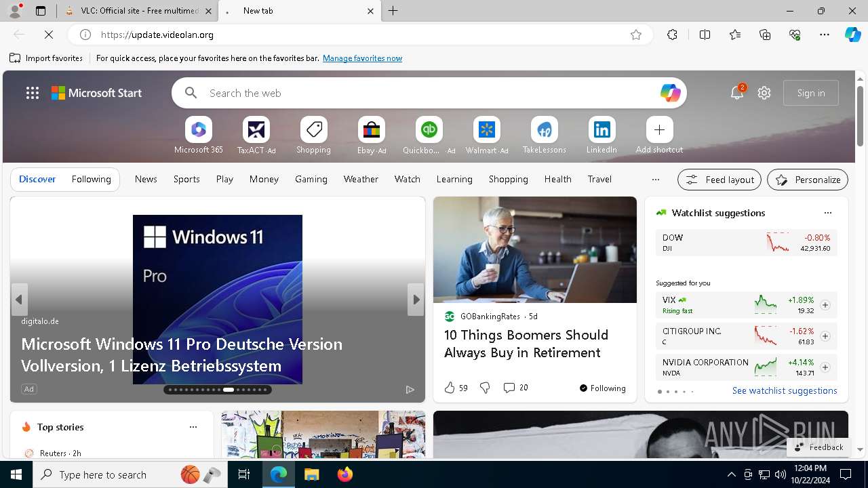Launch Firefox from the taskbar
Image resolution: width=868 pixels, height=488 pixels.
coord(345,474)
